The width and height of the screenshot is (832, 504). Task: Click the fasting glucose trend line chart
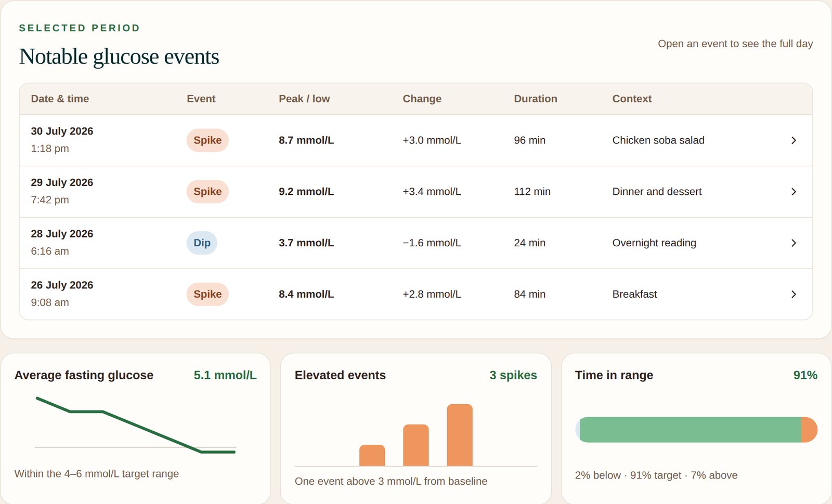click(x=136, y=425)
